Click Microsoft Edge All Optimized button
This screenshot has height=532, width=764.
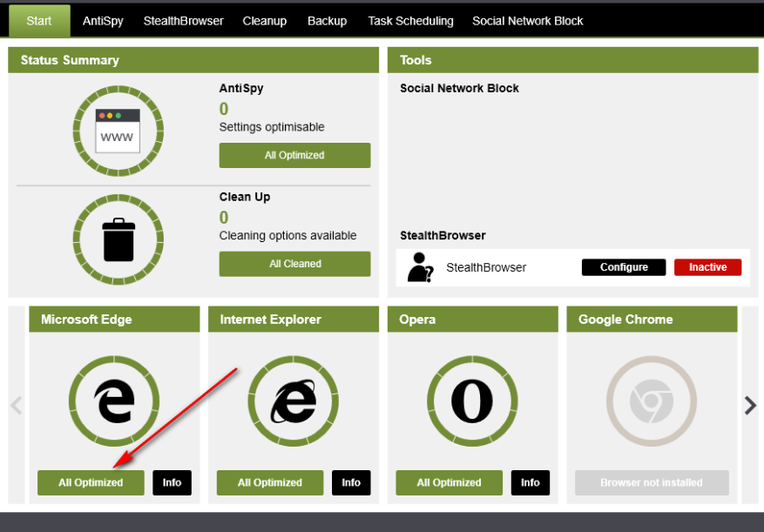coord(91,482)
